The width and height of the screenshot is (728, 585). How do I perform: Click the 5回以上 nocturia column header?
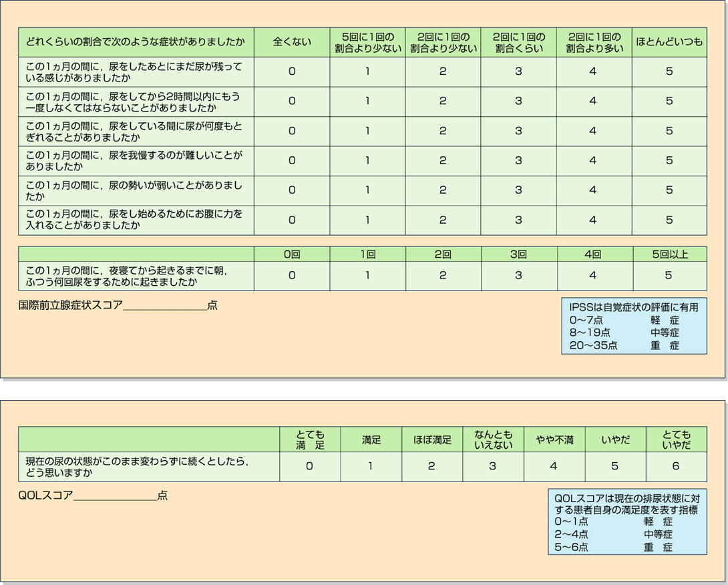[x=669, y=254]
